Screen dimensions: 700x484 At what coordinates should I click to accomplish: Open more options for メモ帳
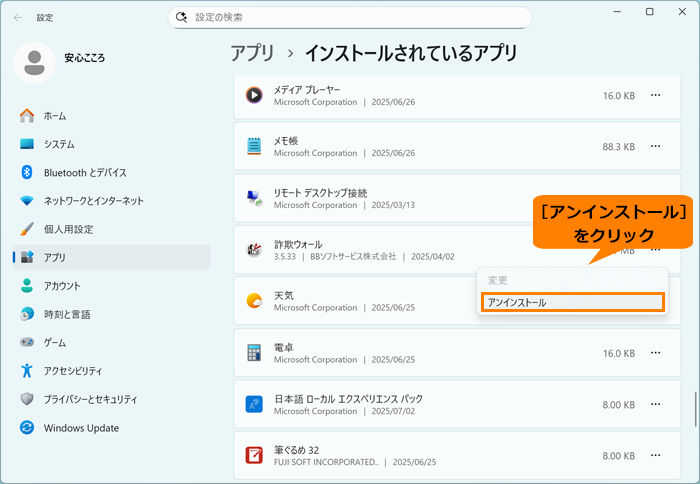tap(655, 146)
